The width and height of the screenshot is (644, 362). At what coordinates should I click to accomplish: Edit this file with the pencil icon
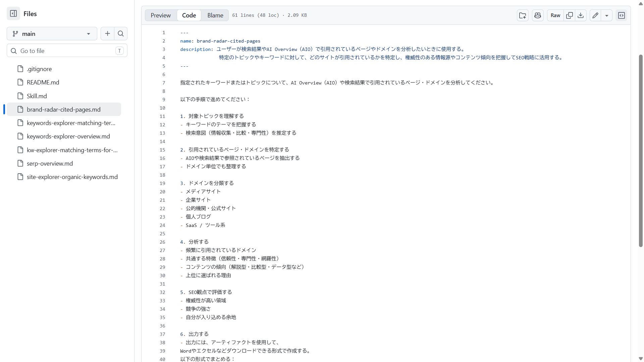tap(595, 15)
